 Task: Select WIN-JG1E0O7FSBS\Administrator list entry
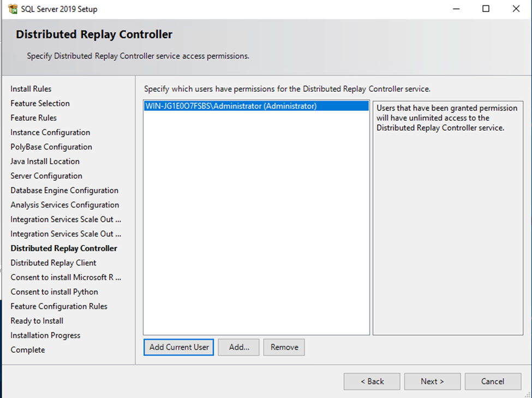256,106
